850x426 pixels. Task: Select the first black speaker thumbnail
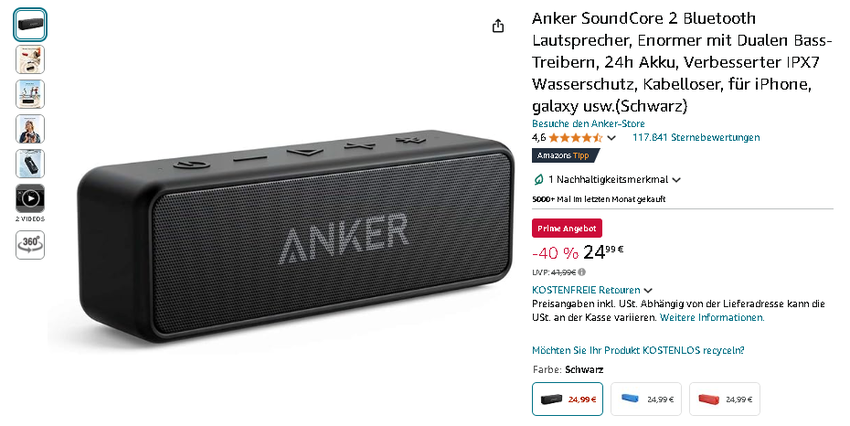tap(30, 25)
